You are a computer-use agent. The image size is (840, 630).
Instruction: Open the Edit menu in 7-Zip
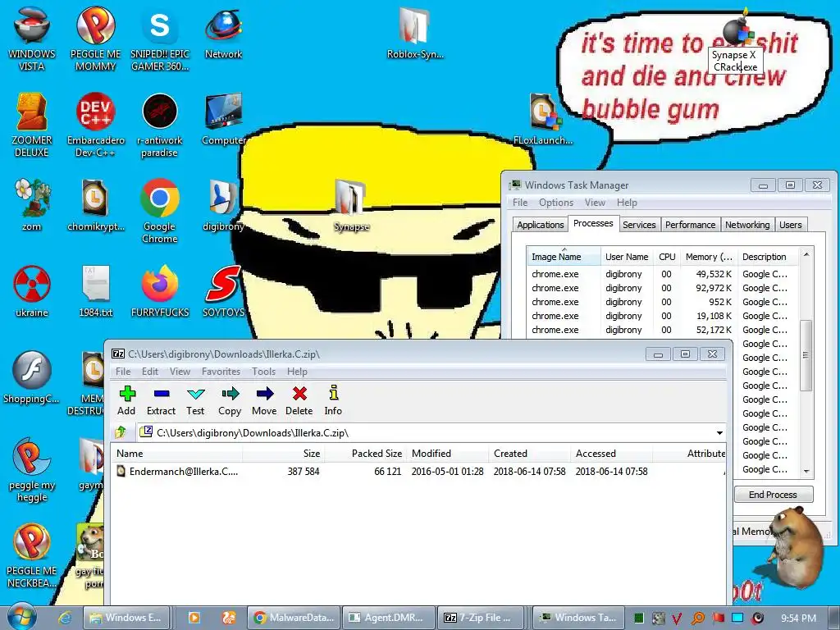[x=150, y=372]
